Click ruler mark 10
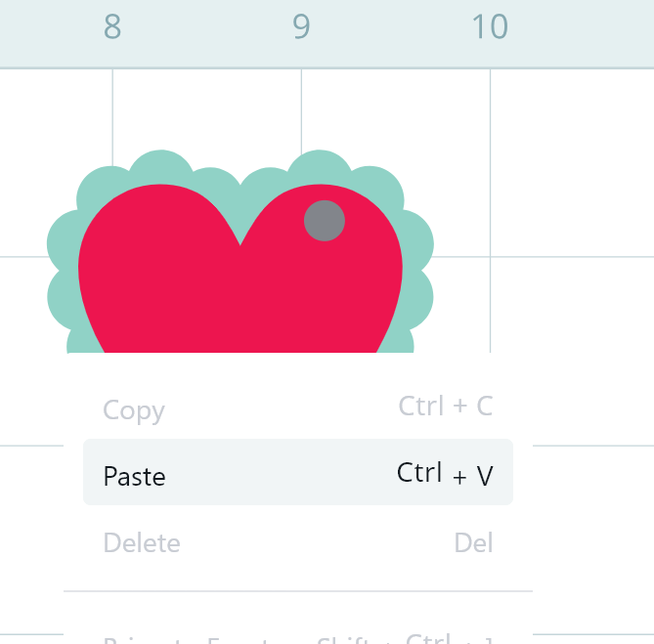The image size is (654, 644). tap(490, 27)
